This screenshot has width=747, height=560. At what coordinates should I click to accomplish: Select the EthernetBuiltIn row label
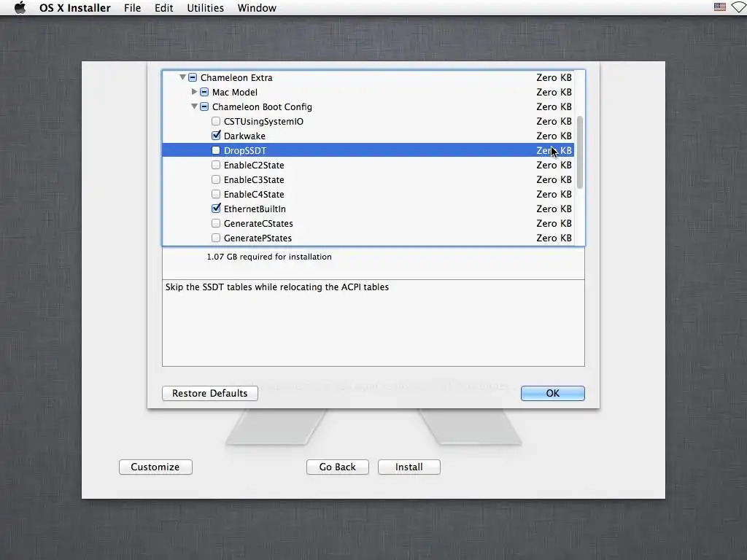pos(255,209)
